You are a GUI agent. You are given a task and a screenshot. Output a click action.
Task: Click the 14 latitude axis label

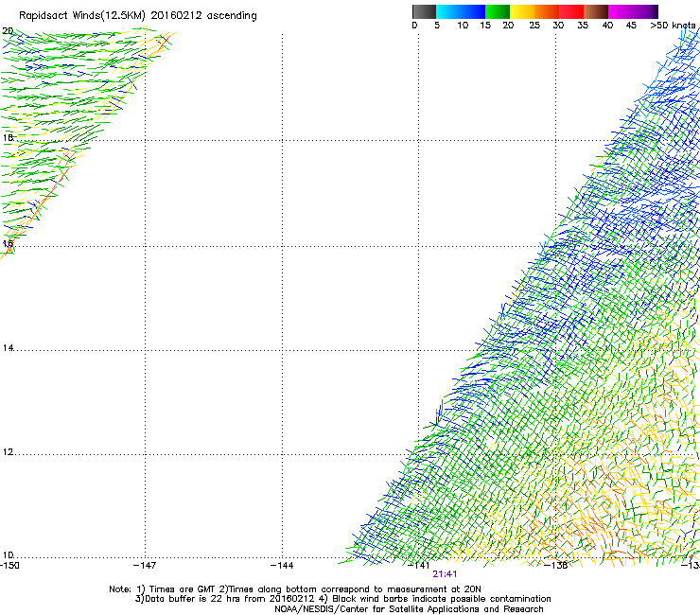click(8, 347)
